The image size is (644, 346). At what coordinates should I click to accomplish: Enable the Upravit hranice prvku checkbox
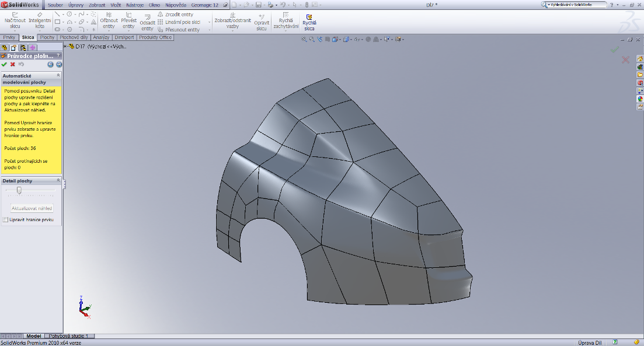(x=5, y=220)
